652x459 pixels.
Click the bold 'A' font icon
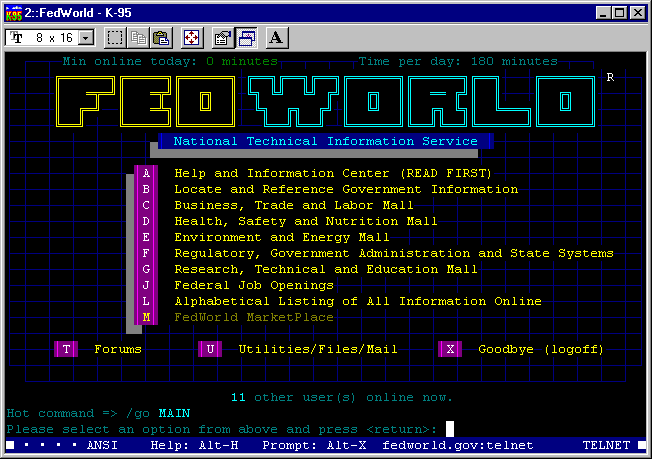(277, 38)
